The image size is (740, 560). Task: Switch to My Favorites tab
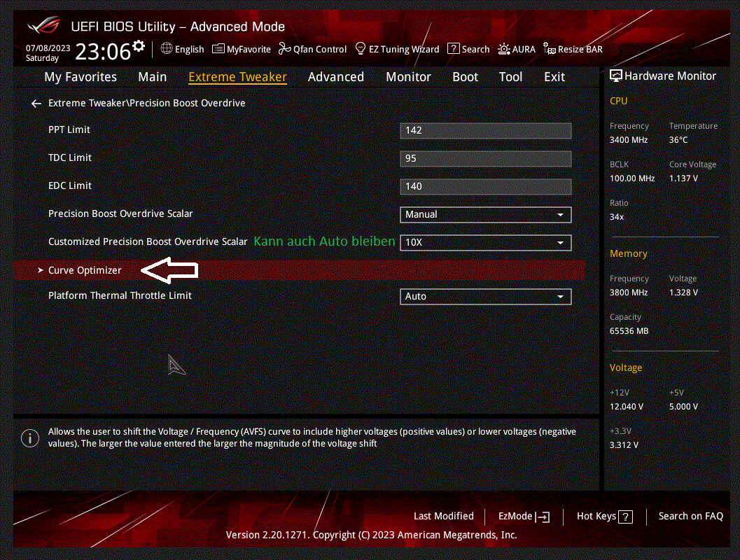click(x=81, y=77)
